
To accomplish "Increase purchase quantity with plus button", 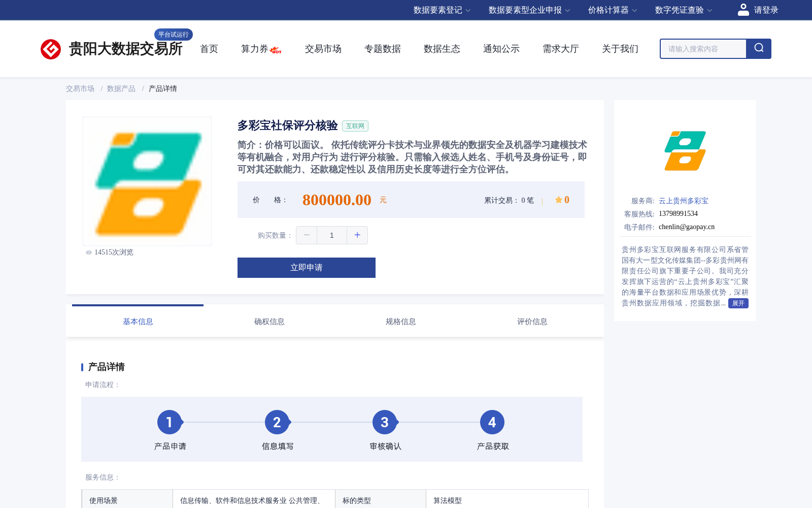I will tap(357, 235).
